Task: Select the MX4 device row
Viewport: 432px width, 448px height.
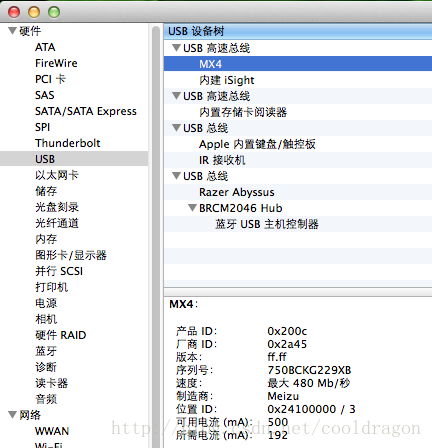Action: tap(298, 64)
